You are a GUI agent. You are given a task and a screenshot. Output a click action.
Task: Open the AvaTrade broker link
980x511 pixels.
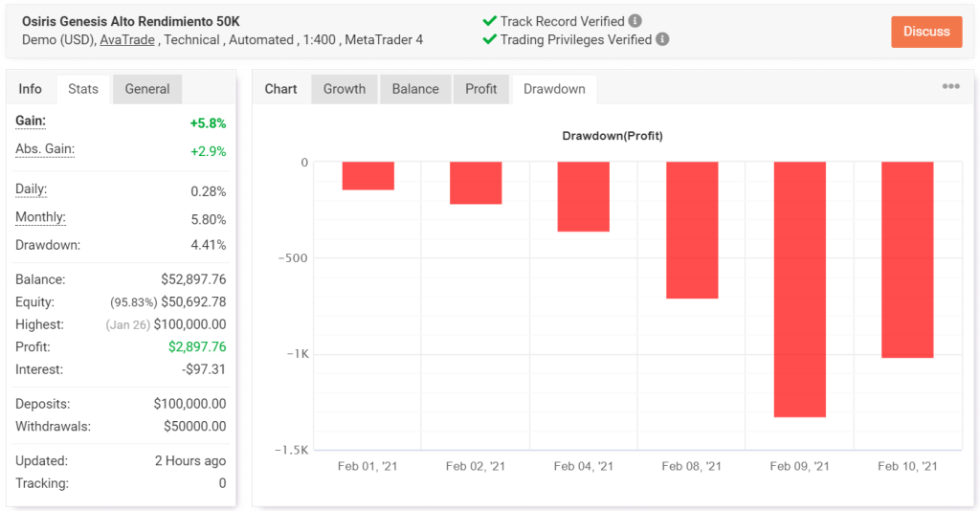tap(129, 39)
